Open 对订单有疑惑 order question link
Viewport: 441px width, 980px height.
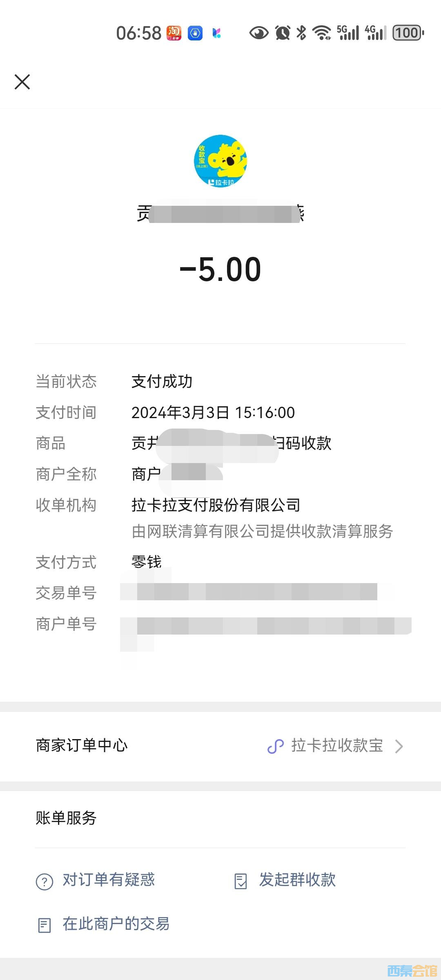109,880
